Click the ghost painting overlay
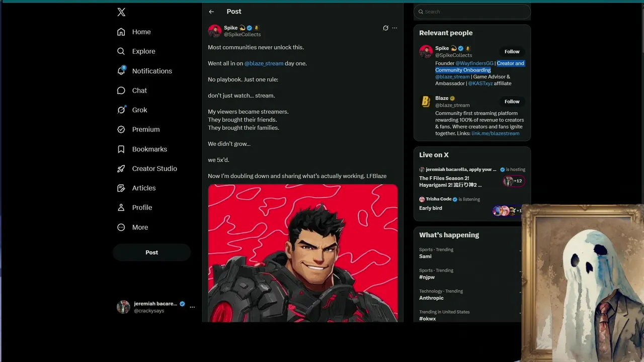This screenshot has height=362, width=644. (583, 283)
